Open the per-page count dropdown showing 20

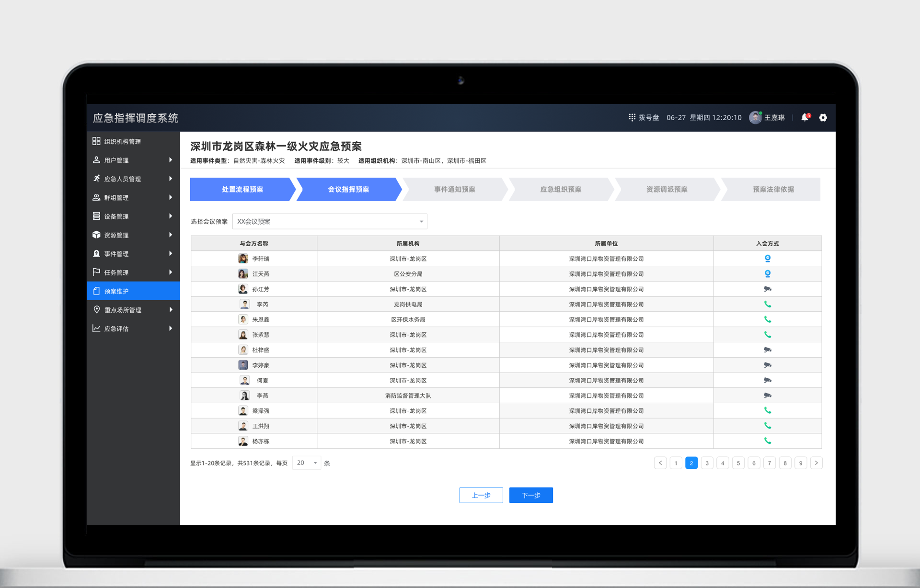[x=307, y=463]
